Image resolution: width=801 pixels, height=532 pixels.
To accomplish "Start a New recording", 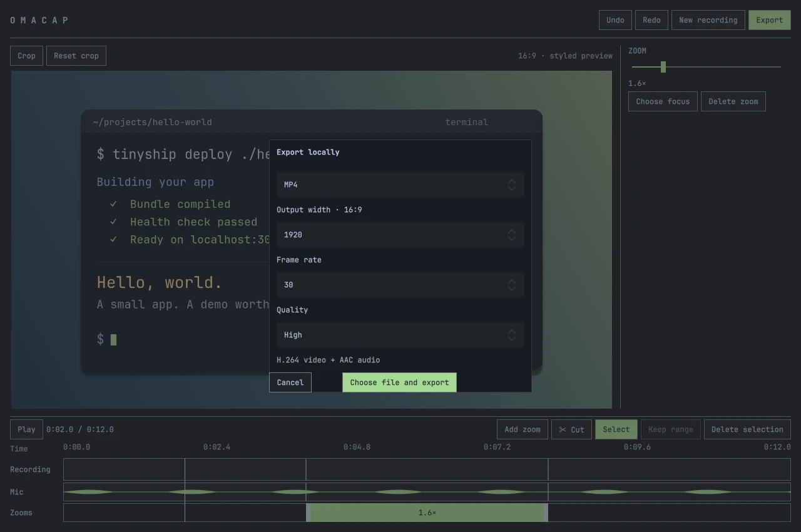I will tap(708, 20).
